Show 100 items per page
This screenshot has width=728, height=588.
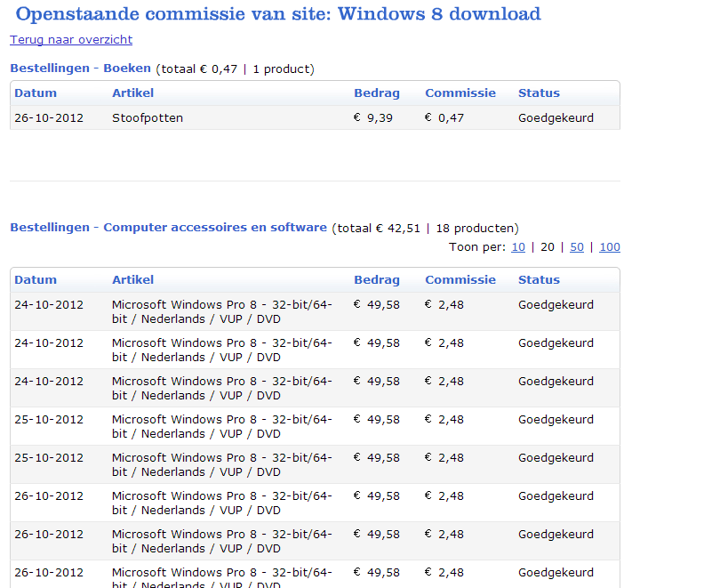pyautogui.click(x=610, y=247)
